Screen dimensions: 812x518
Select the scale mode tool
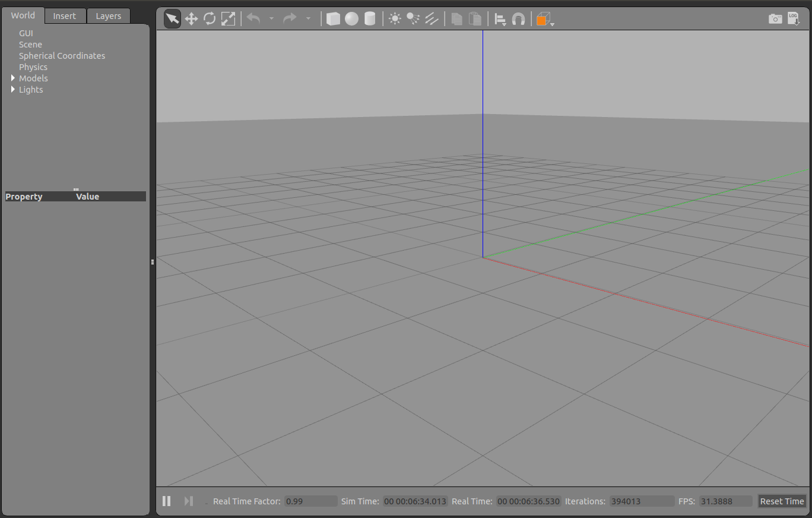pyautogui.click(x=228, y=19)
